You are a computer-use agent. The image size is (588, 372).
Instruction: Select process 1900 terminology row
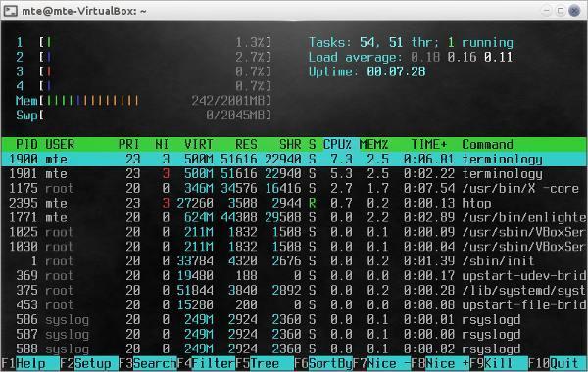coord(294,159)
